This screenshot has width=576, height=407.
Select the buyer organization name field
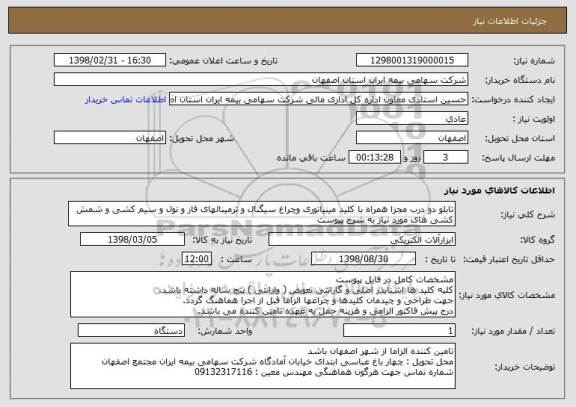pyautogui.click(x=261, y=80)
